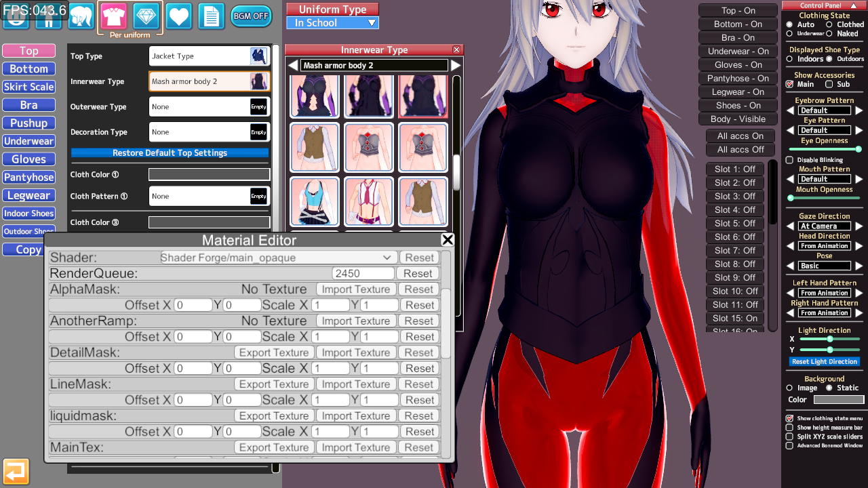868x488 pixels.
Task: Go to previous innerwear with left arrow
Action: coord(293,66)
